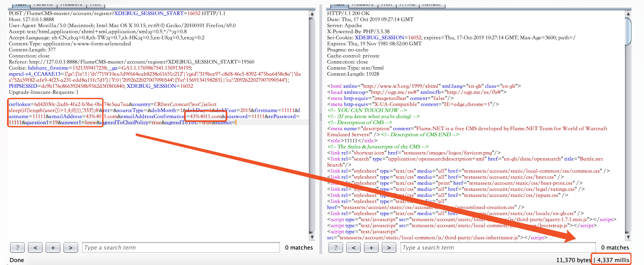The width and height of the screenshot is (644, 265).
Task: Click the '11,370 bytes' status text
Action: 573,260
